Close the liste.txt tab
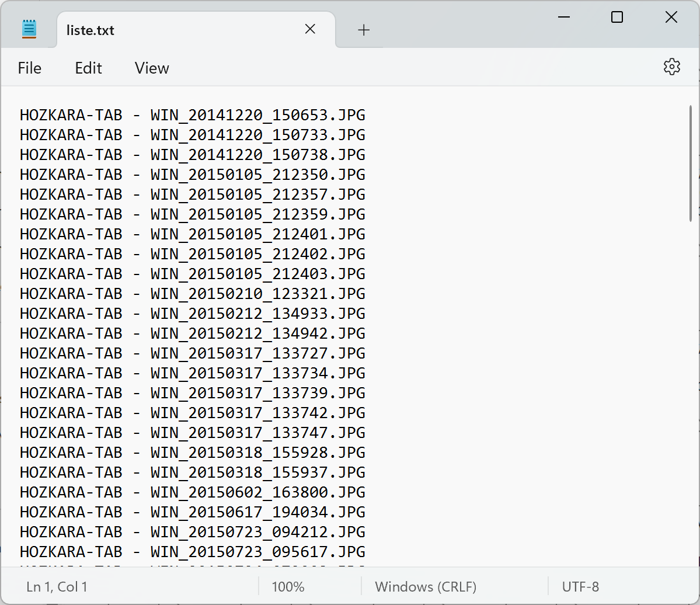The height and width of the screenshot is (605, 700). [x=310, y=29]
